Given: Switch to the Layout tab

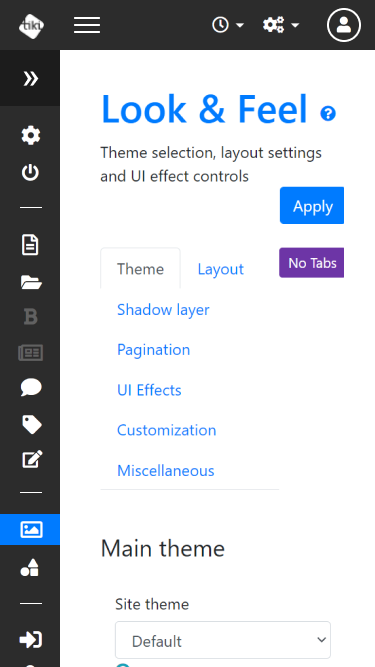Looking at the screenshot, I should [221, 269].
